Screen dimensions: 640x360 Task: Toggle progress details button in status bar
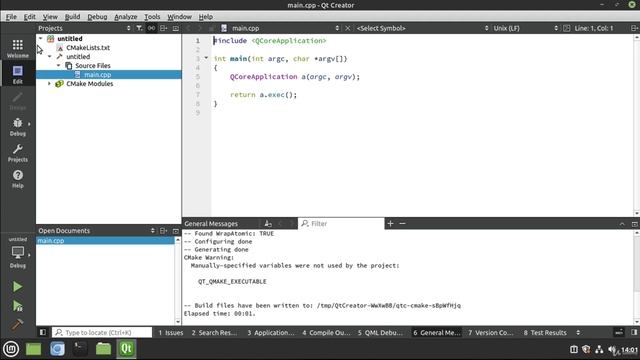[x=619, y=332]
